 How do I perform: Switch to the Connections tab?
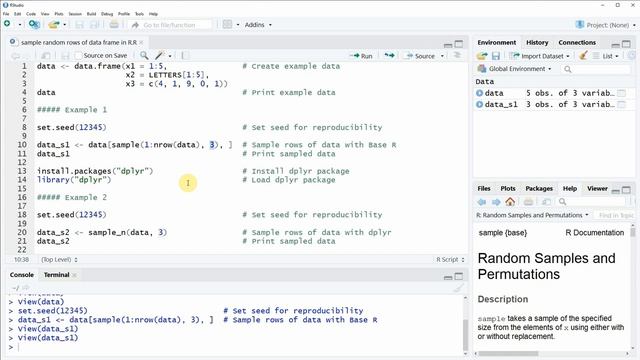pos(577,42)
